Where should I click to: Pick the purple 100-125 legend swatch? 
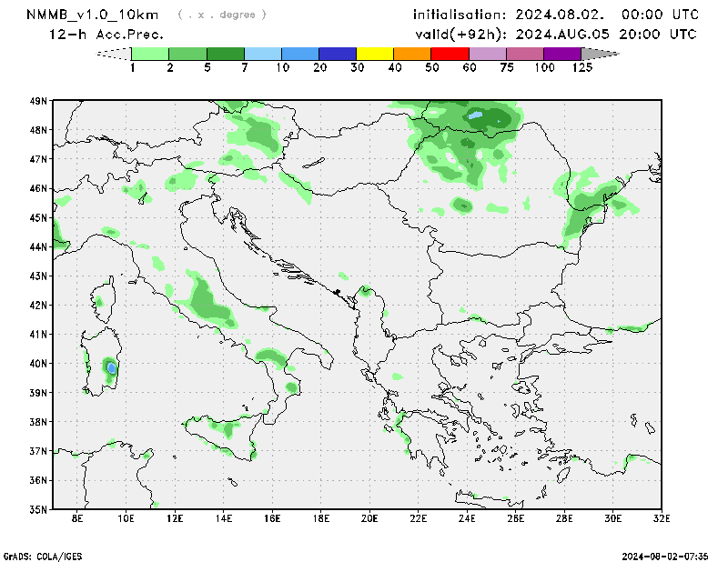[x=561, y=54]
